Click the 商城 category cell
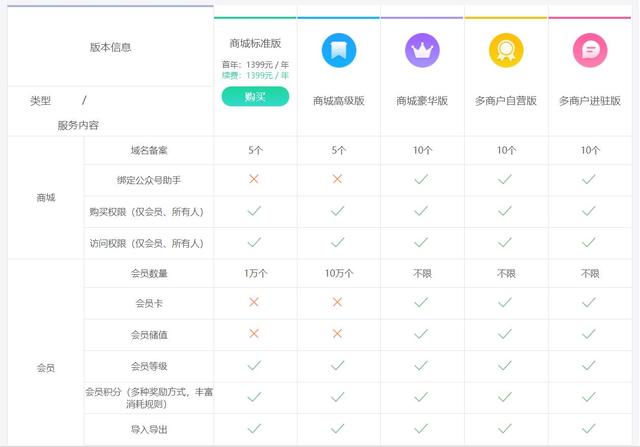Screen dimensions: 640x447 [46, 198]
